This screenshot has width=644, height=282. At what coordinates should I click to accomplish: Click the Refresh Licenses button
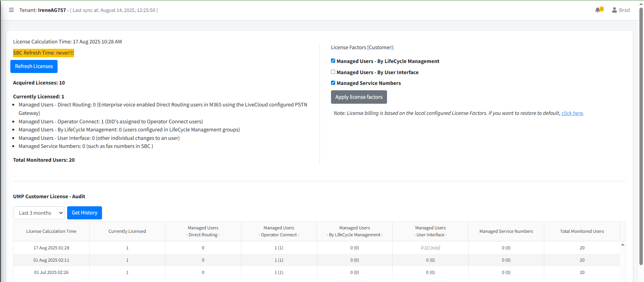pos(34,66)
